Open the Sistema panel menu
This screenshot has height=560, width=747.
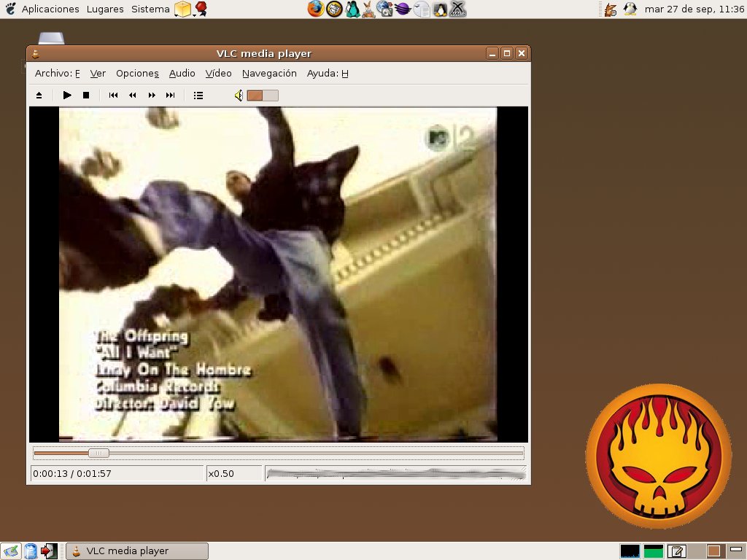pos(150,9)
